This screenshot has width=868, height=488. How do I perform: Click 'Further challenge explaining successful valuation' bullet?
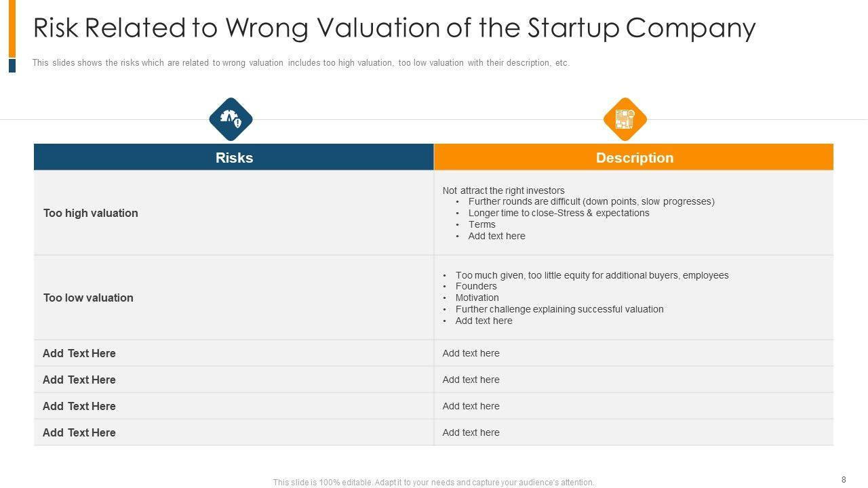[559, 309]
